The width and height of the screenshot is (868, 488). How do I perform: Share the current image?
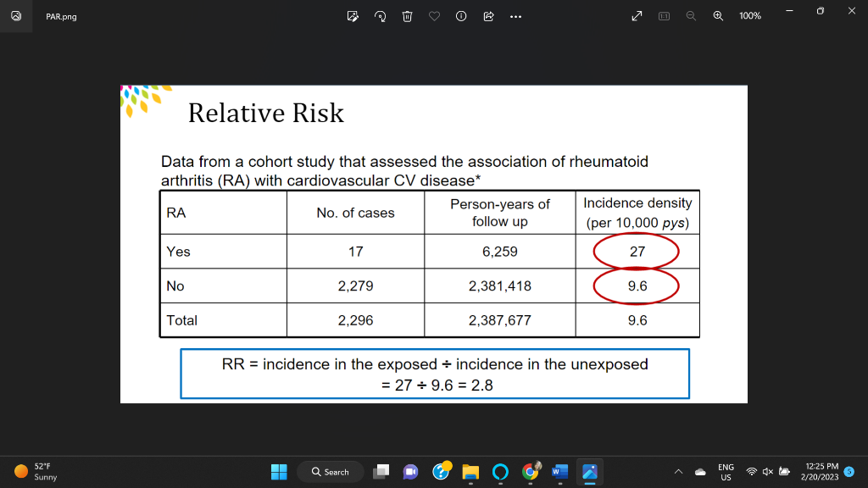click(x=488, y=15)
